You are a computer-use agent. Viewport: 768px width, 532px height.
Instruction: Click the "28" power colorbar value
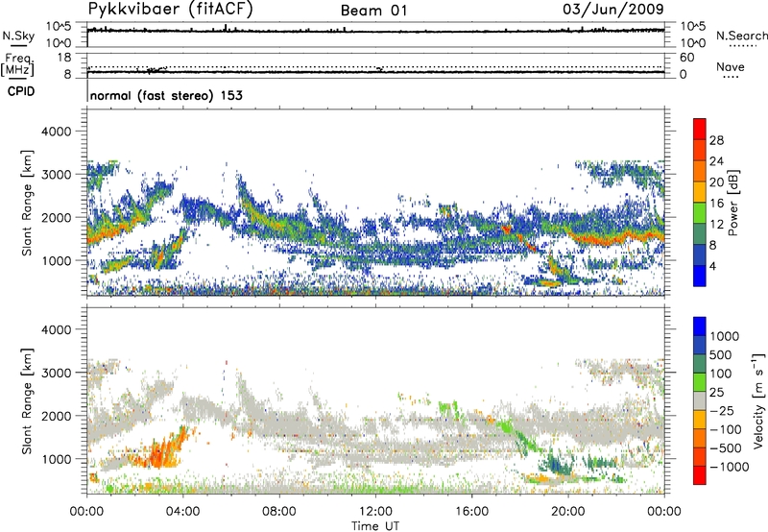(716, 140)
